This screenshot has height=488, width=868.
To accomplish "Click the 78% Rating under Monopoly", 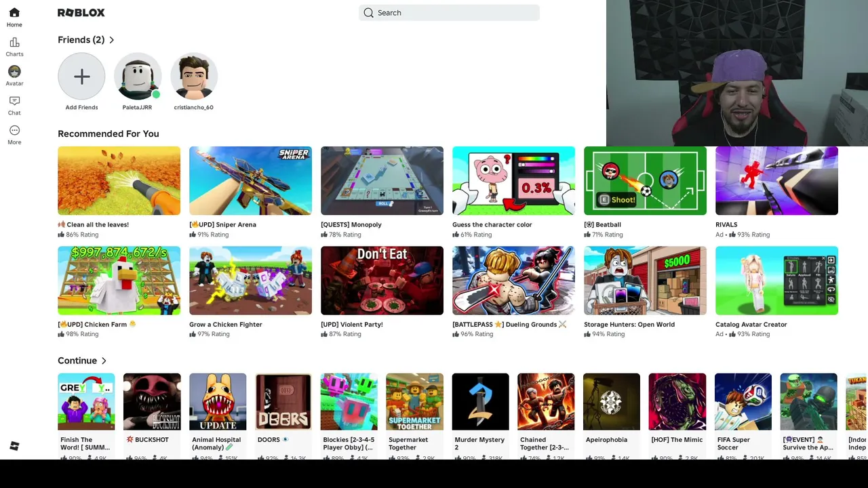I will click(341, 235).
